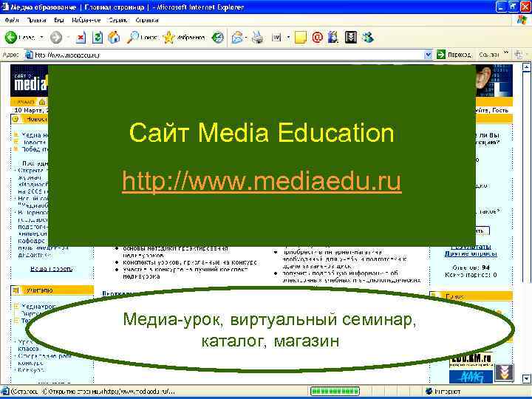Click the Комментариев: 0 text

pos(471,275)
